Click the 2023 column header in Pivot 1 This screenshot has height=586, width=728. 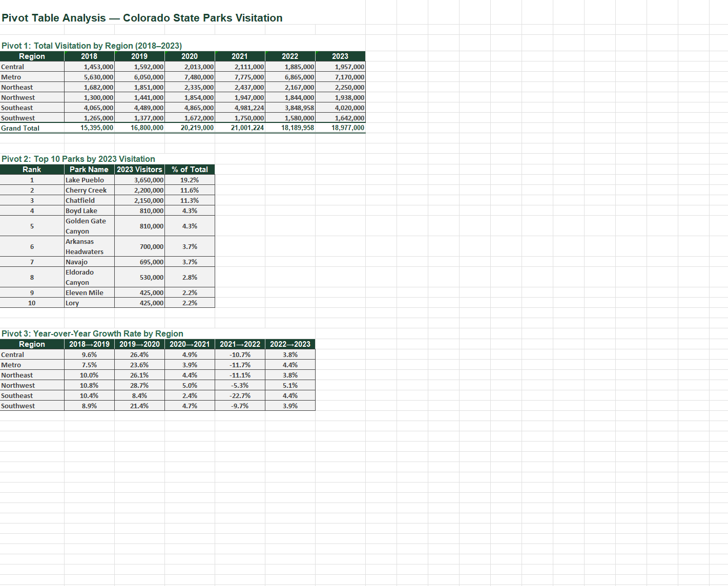click(341, 56)
